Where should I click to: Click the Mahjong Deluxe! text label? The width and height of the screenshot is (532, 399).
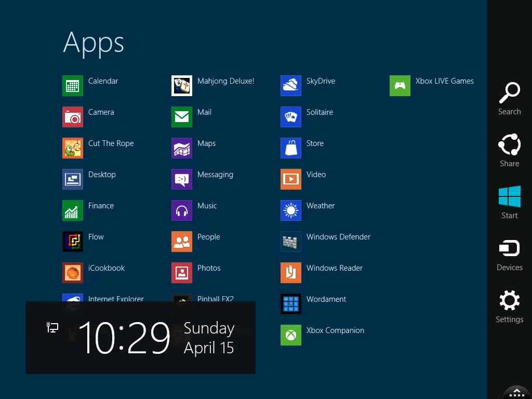click(225, 81)
